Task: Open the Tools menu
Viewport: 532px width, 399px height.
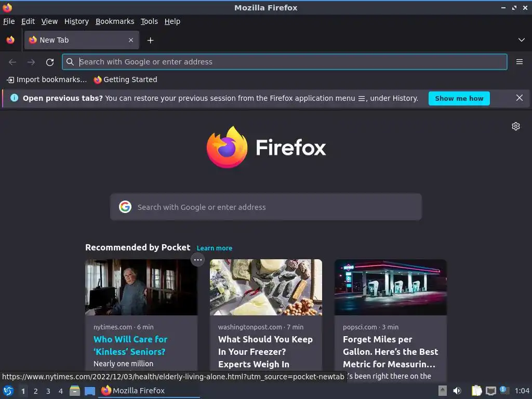Action: tap(149, 21)
